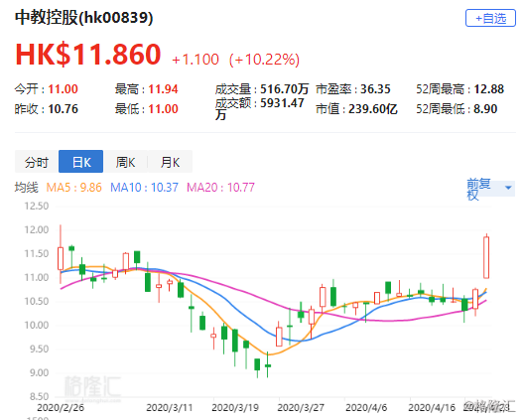Click the 昨收 value 10.76
This screenshot has height=420, width=523.
pyautogui.click(x=64, y=109)
